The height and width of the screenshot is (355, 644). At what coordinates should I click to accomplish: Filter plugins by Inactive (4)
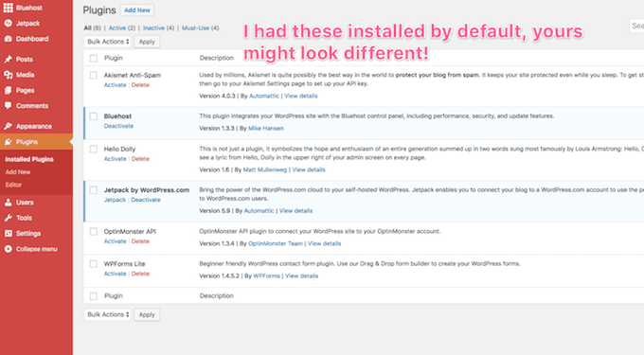coord(158,27)
